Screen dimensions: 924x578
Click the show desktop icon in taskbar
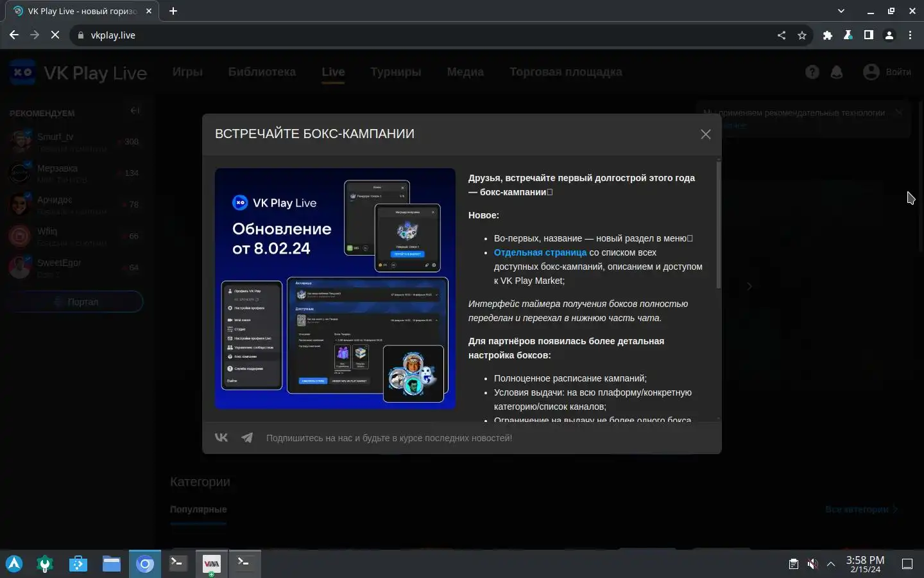coord(907,564)
